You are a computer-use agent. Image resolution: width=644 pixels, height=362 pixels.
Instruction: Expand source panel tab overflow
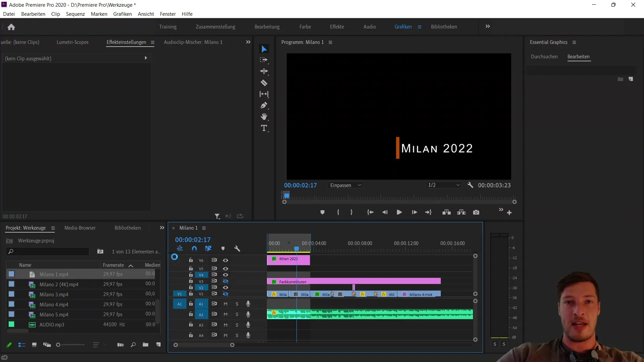point(248,42)
